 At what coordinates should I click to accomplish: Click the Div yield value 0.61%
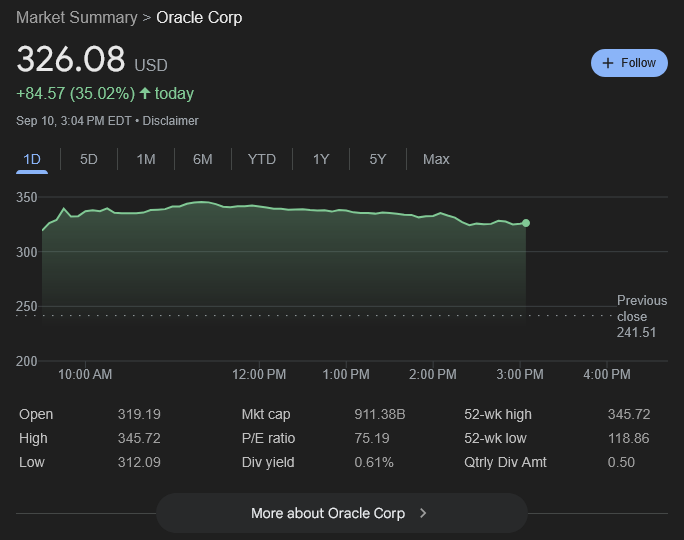374,462
